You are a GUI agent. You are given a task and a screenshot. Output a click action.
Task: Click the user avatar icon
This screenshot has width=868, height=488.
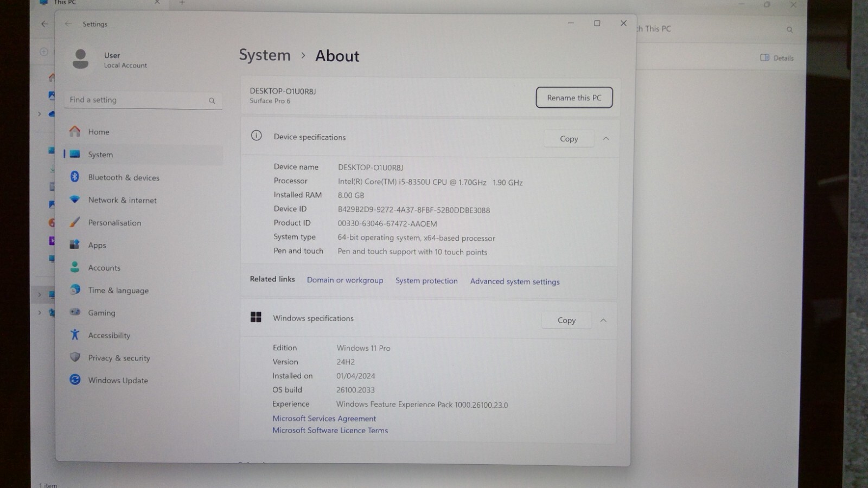point(80,59)
